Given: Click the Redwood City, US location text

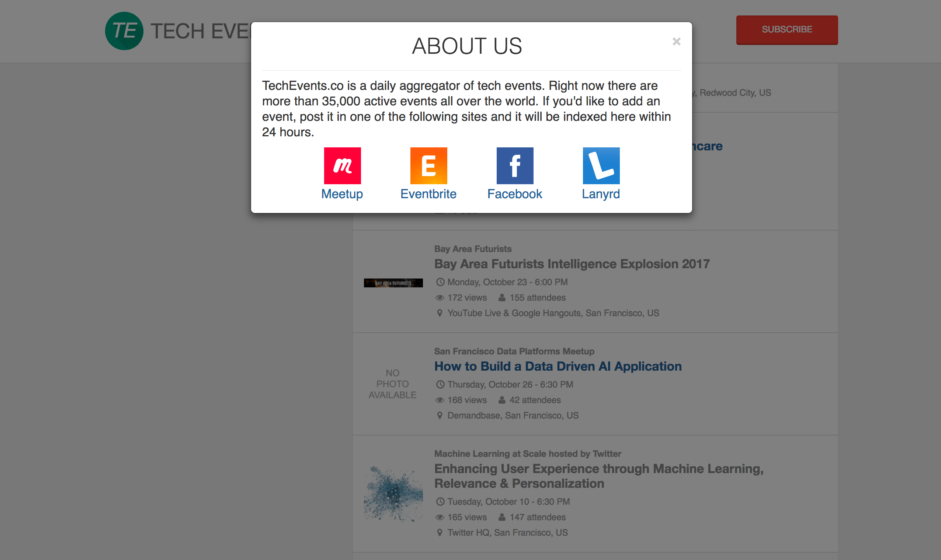Looking at the screenshot, I should click(x=735, y=93).
